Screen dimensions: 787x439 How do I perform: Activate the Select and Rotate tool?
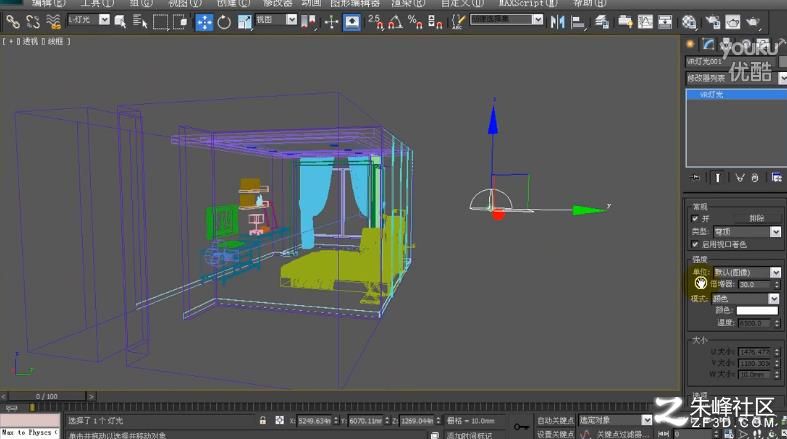[224, 22]
